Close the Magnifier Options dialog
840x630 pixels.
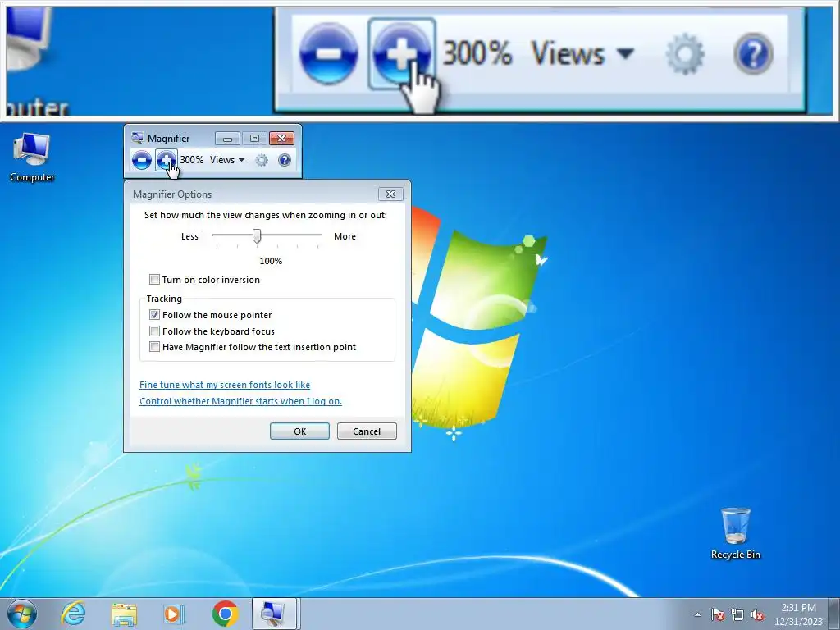point(390,194)
